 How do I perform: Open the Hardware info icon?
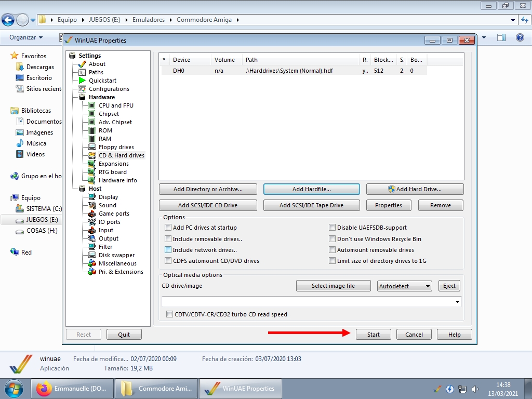point(92,180)
